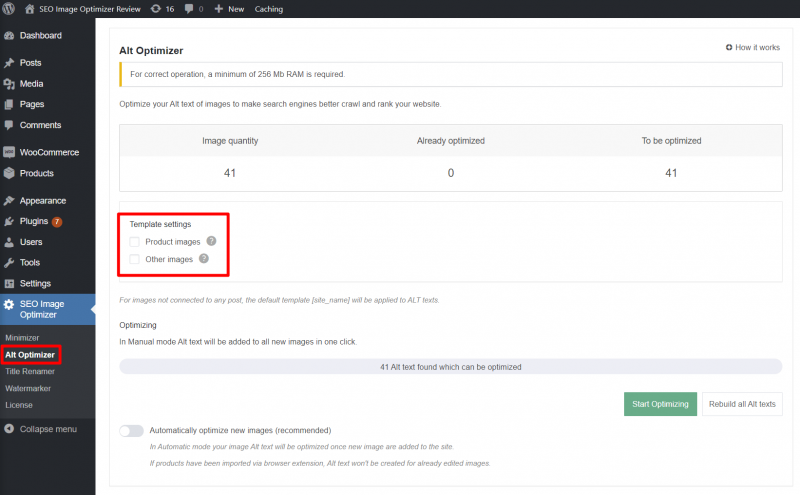Viewport: 800px width, 495px height.
Task: Click the Template settings label
Action: (160, 224)
